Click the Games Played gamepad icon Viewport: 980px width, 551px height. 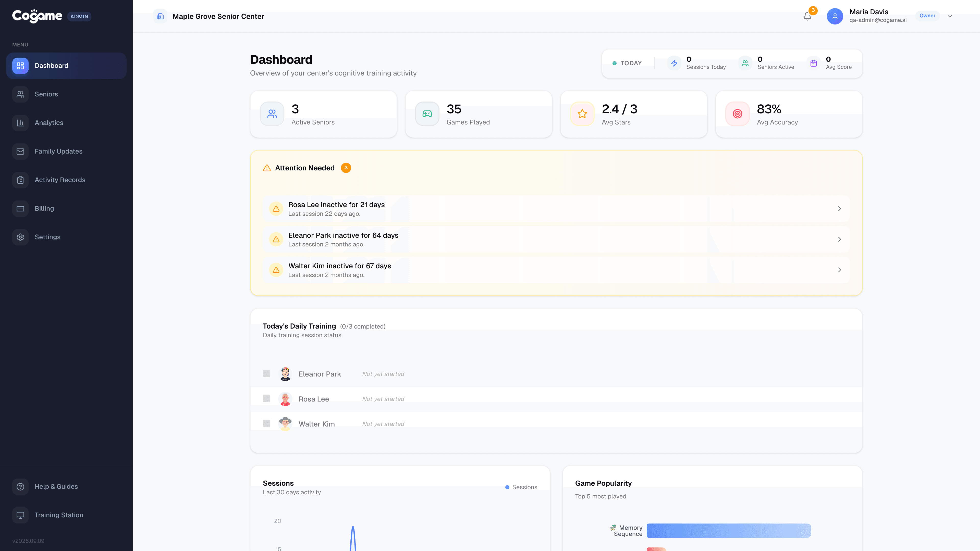tap(427, 114)
